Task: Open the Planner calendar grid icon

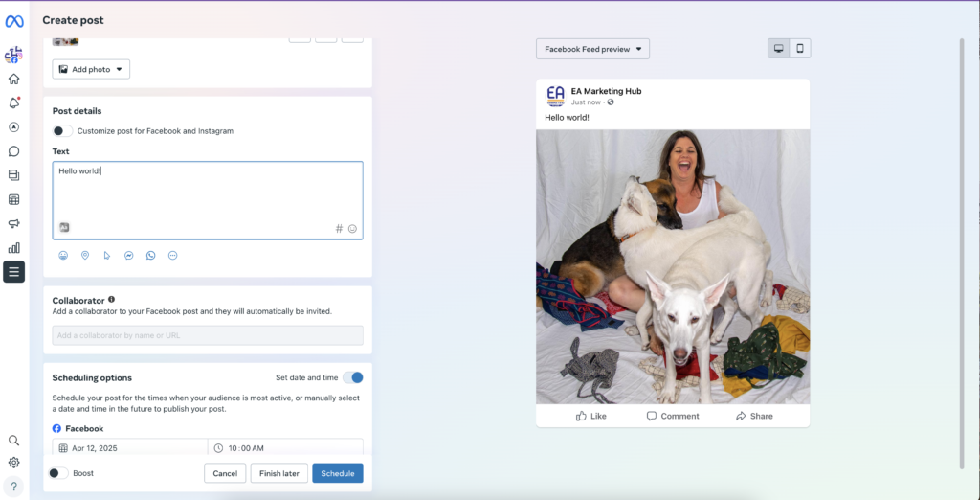Action: 13,199
